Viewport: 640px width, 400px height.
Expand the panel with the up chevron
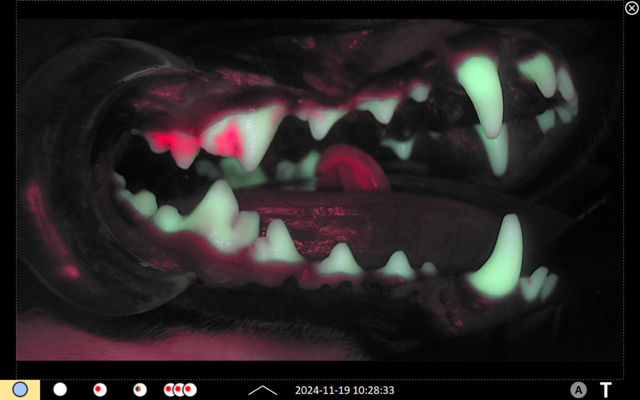pyautogui.click(x=263, y=390)
